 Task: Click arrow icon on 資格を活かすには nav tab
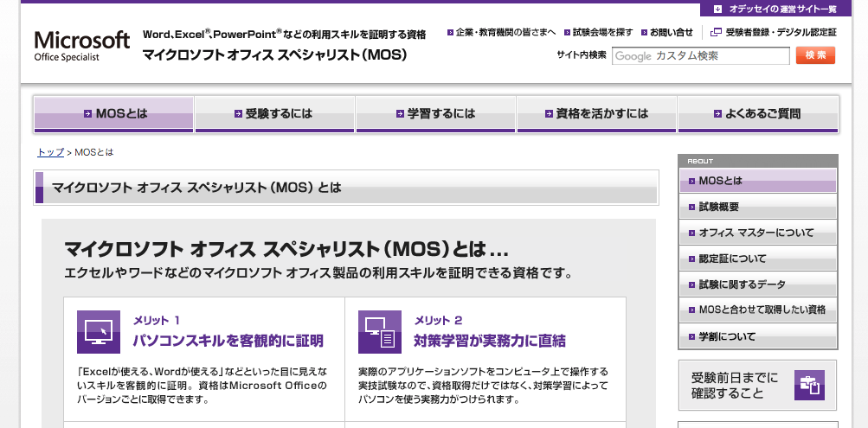549,114
